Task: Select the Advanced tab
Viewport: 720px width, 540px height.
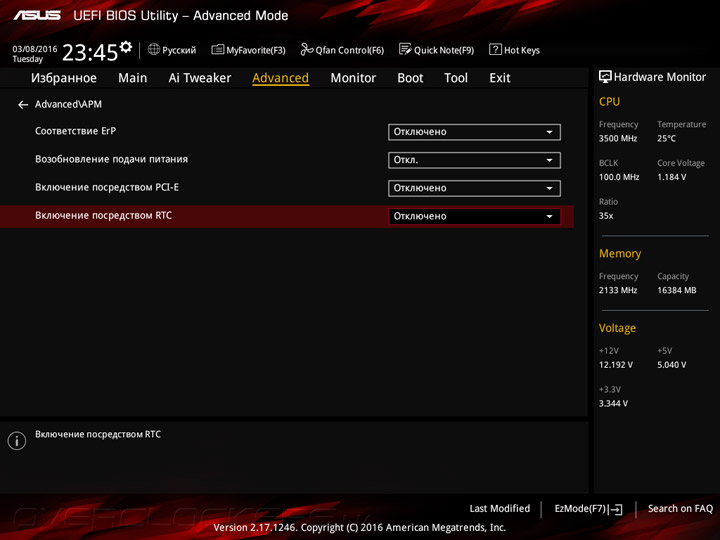Action: 281,78
